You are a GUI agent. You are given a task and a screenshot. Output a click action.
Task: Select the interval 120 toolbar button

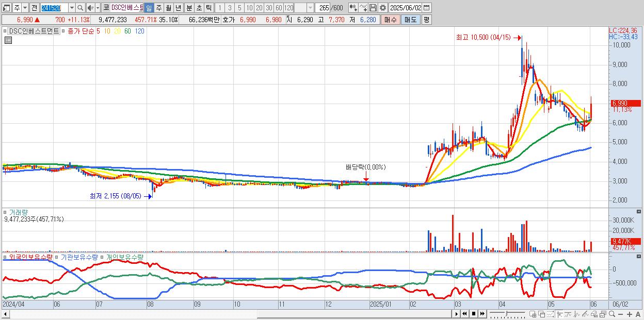tap(289, 8)
